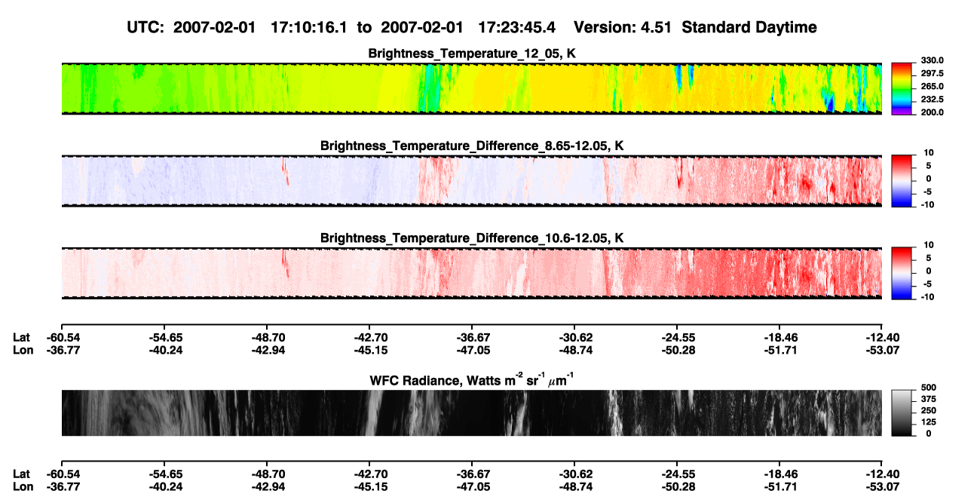Click the 'Standard Daytime' text in the title

click(x=748, y=27)
